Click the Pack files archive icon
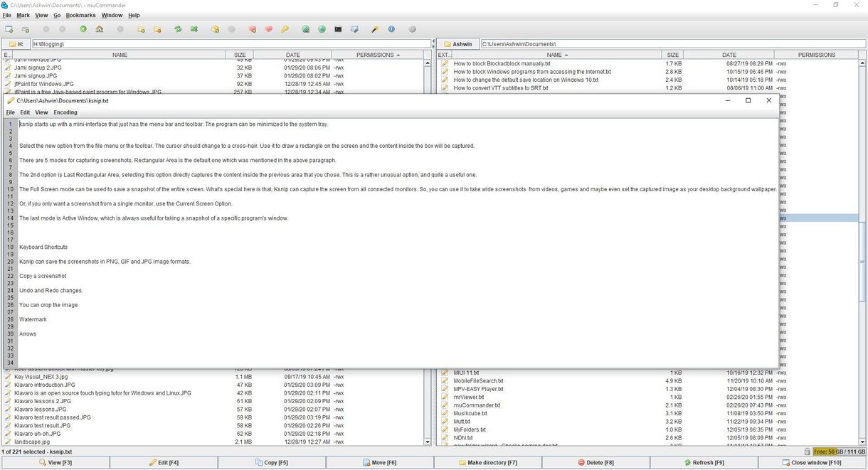The height and width of the screenshot is (470, 868). (x=215, y=29)
